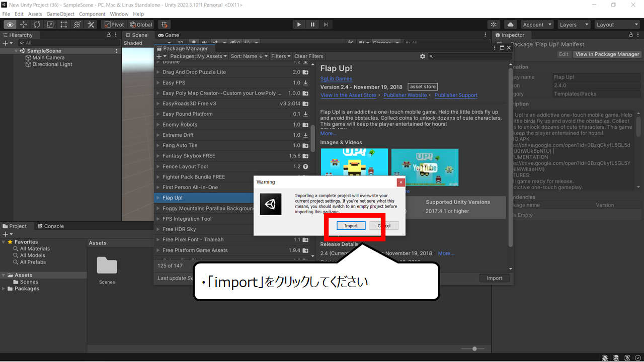Image resolution: width=644 pixels, height=362 pixels.
Task: Open Hierarchy create (+) dropdown
Action: (7, 43)
